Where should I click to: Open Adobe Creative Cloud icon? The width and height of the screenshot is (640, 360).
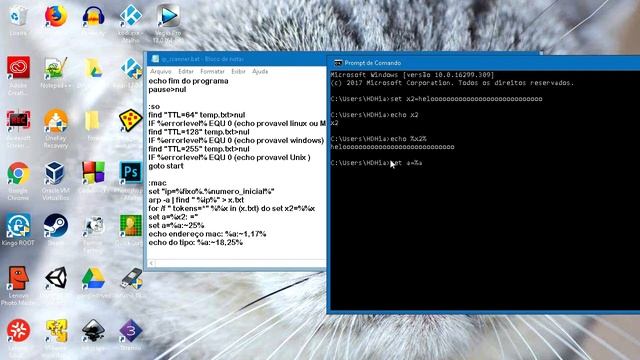click(x=18, y=68)
